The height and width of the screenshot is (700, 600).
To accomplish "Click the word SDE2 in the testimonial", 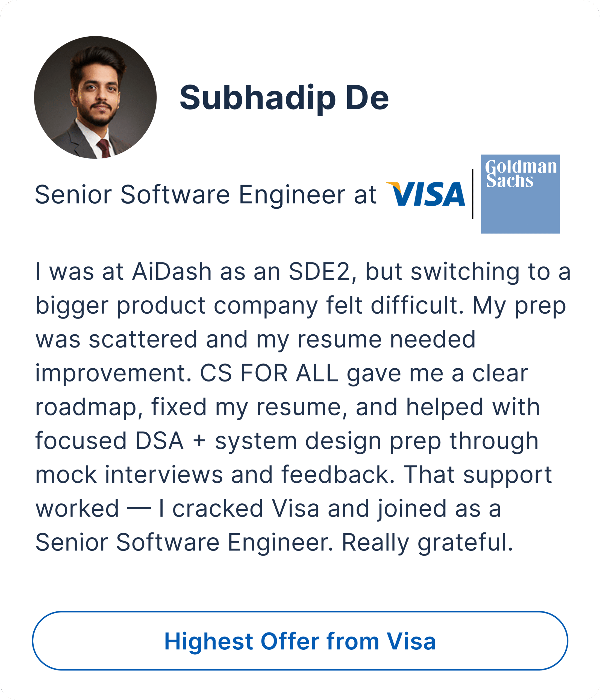I will point(319,272).
